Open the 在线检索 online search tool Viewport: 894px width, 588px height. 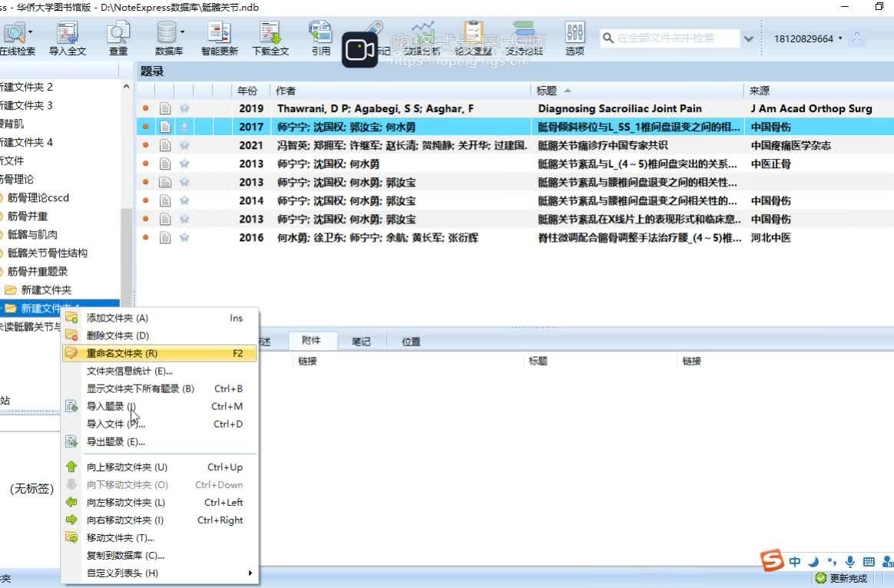point(17,35)
